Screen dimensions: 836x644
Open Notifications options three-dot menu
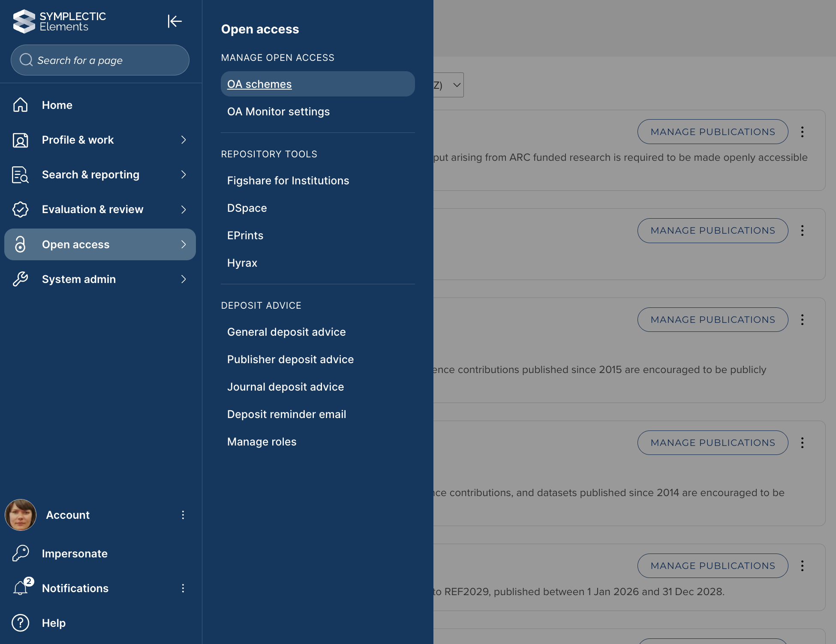click(183, 588)
